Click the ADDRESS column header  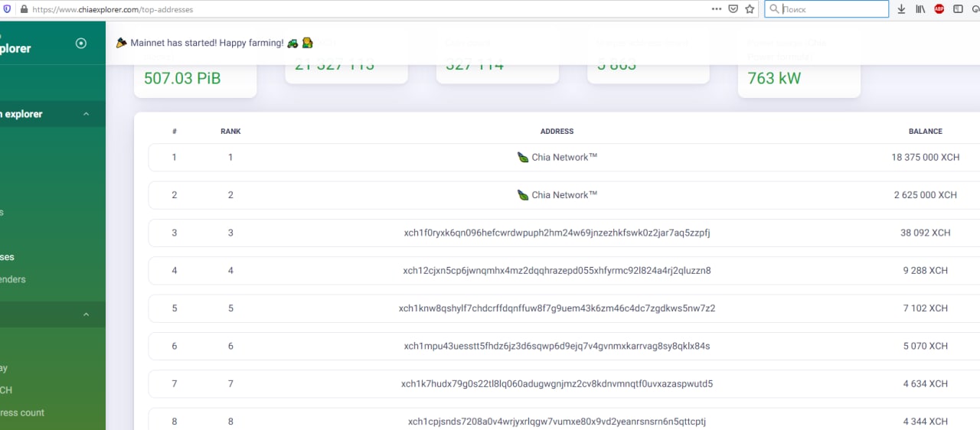click(557, 132)
